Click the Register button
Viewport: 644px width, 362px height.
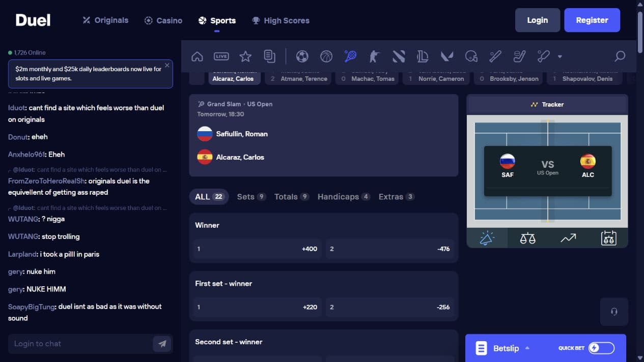[x=592, y=20]
